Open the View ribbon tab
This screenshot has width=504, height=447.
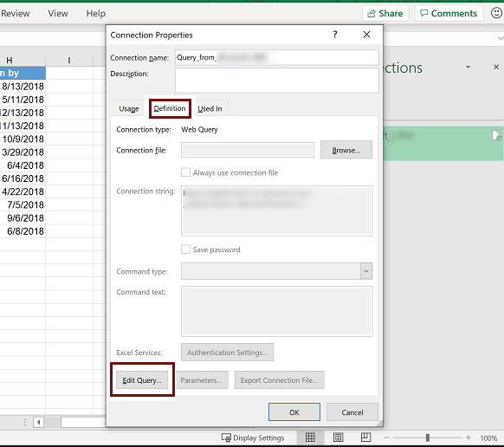58,13
